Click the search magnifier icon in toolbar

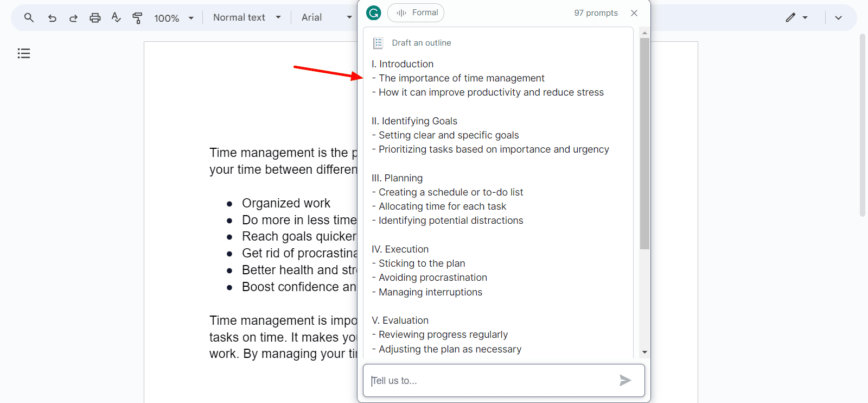click(29, 18)
